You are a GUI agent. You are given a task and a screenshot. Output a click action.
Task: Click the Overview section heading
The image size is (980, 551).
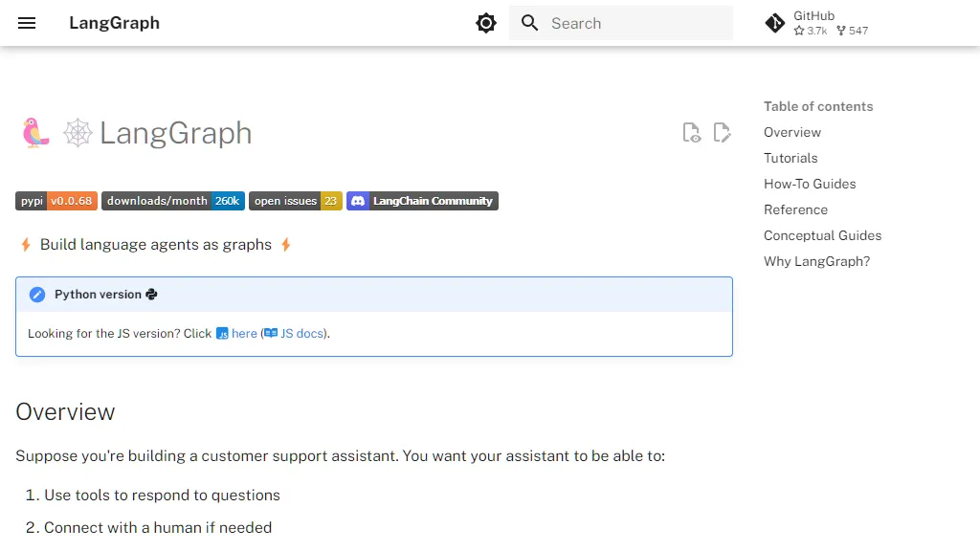coord(66,412)
